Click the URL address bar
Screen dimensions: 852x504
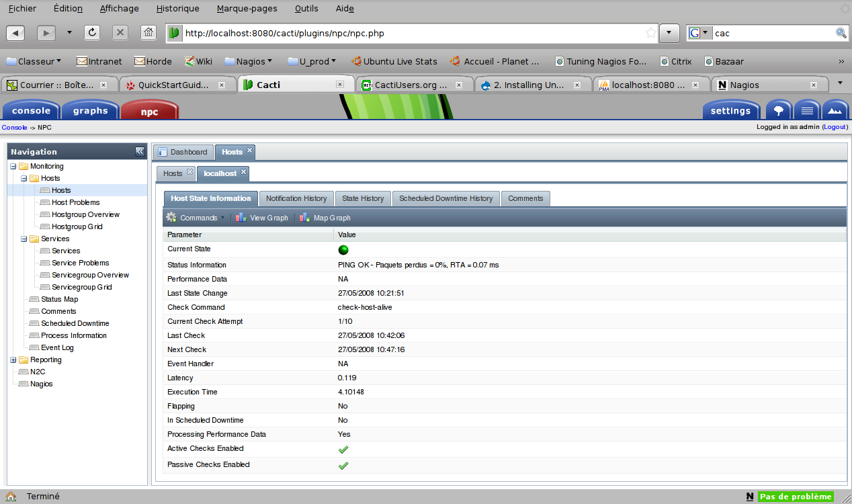(x=410, y=33)
